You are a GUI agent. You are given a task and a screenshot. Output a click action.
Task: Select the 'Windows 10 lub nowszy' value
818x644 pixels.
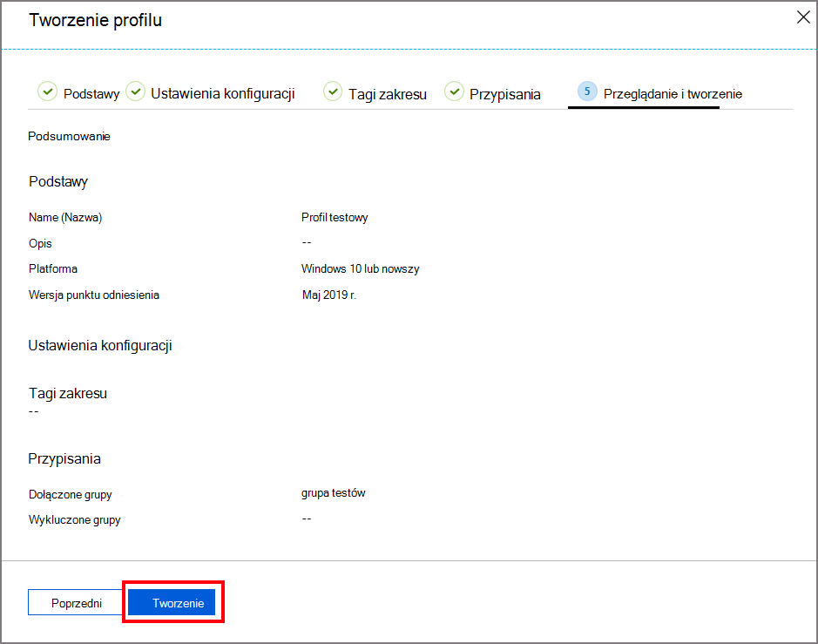point(360,268)
